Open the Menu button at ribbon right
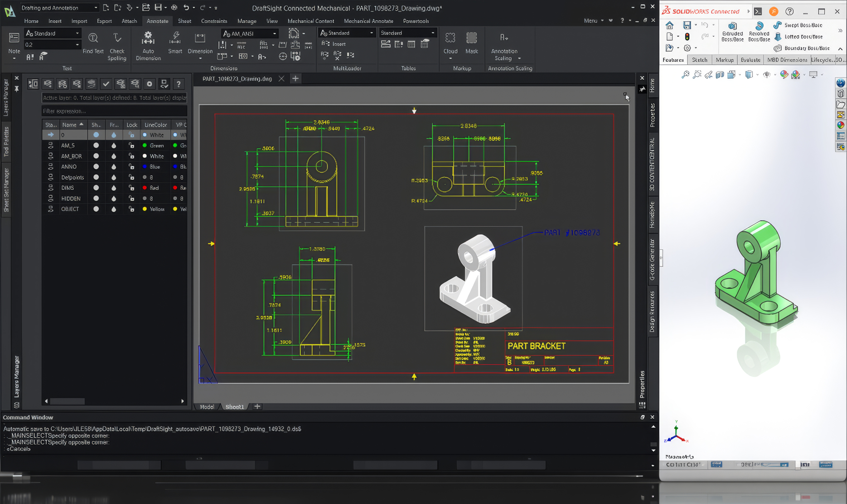The width and height of the screenshot is (847, 504). click(x=594, y=21)
